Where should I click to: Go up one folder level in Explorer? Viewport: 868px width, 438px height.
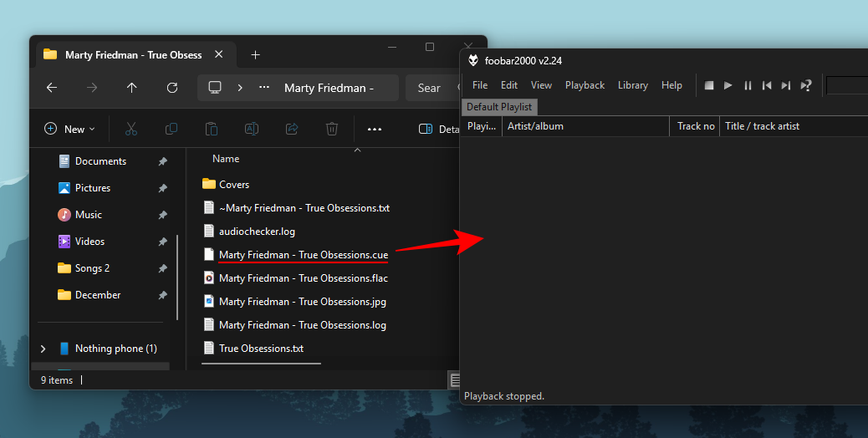[x=132, y=88]
